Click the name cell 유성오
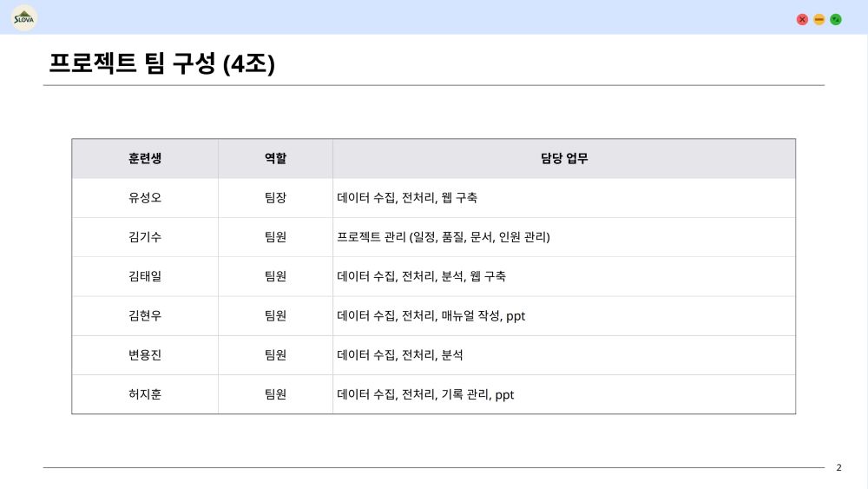This screenshot has width=868, height=489. [145, 198]
